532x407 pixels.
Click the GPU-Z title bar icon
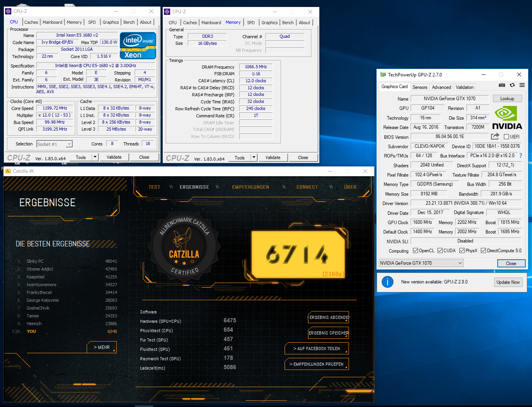383,74
